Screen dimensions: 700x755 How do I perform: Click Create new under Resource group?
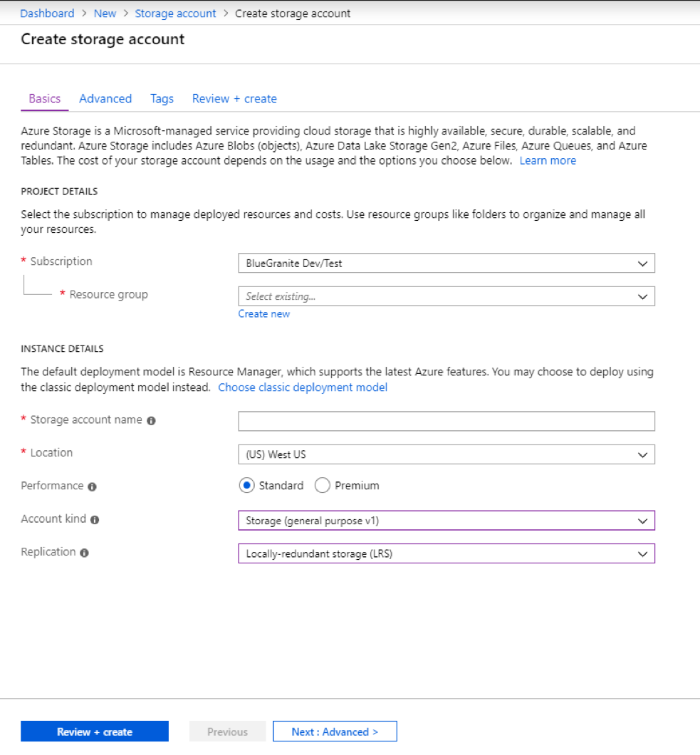(264, 313)
